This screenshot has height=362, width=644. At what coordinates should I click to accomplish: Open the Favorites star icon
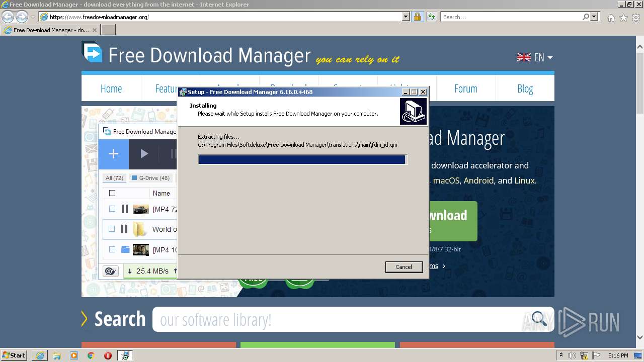(x=623, y=18)
